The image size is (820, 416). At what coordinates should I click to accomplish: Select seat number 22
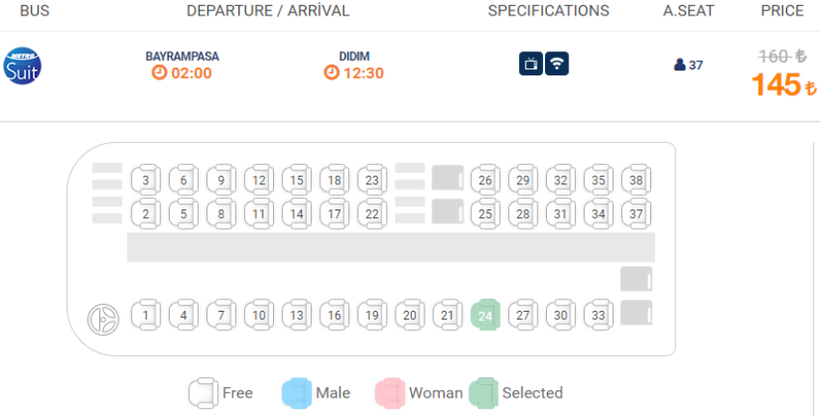[372, 213]
